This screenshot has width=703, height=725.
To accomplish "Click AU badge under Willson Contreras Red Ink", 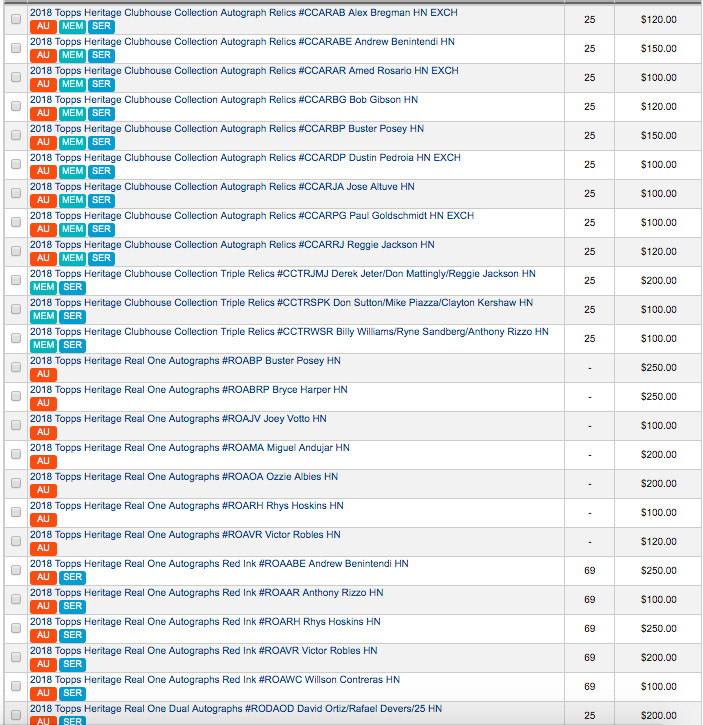I will coord(43,694).
